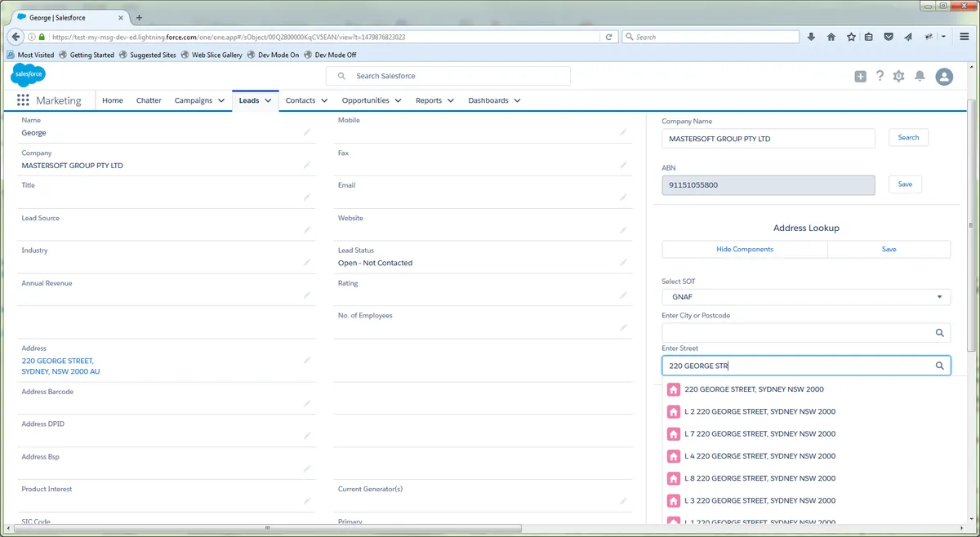Viewport: 980px width, 537px height.
Task: Edit the Address field pencil icon
Action: (x=307, y=360)
